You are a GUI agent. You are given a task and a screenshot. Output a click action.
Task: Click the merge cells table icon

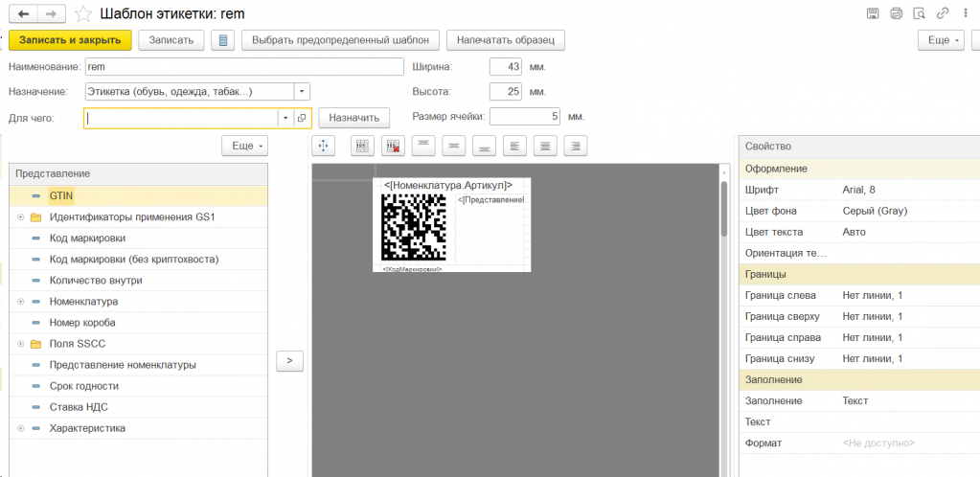tap(362, 146)
